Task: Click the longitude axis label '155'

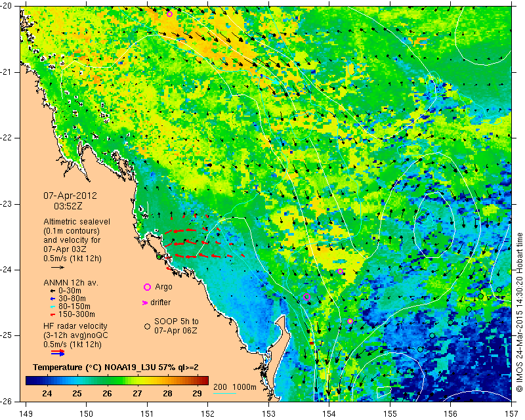Action: [390, 414]
